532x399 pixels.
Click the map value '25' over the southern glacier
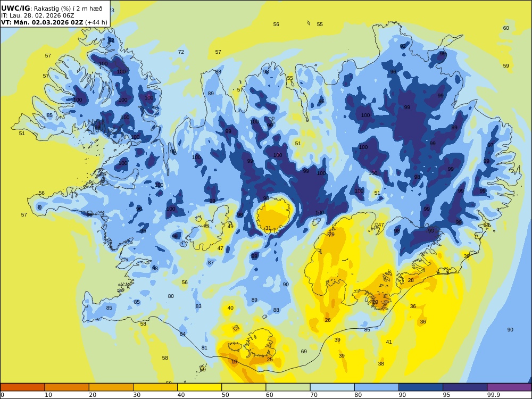[270, 360]
